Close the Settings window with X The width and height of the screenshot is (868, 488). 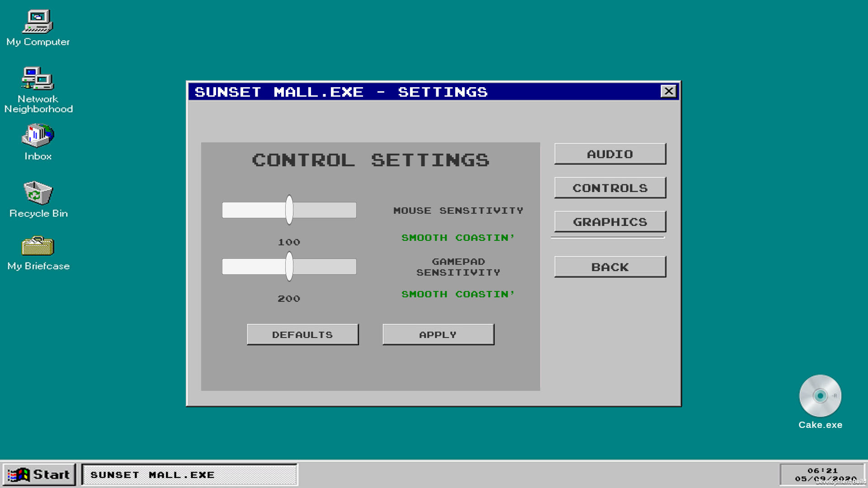tap(668, 91)
